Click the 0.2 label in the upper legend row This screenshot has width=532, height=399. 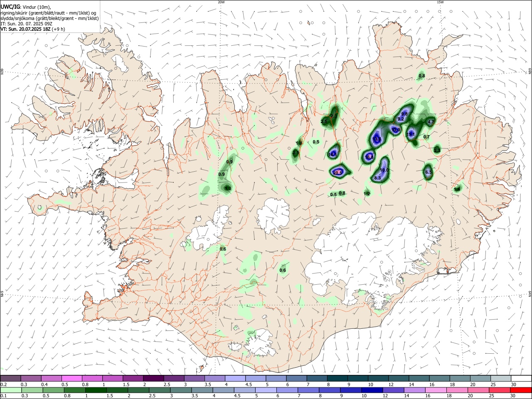(4, 384)
